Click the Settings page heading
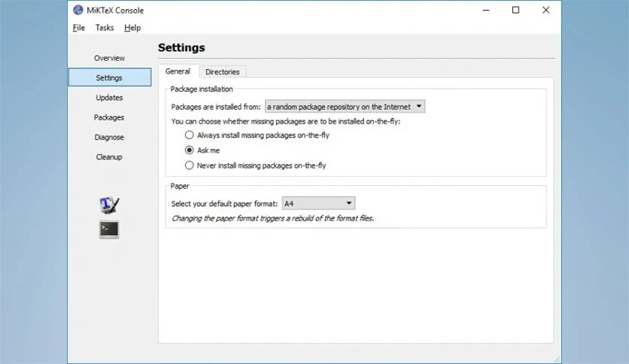Image resolution: width=629 pixels, height=364 pixels. (x=181, y=47)
